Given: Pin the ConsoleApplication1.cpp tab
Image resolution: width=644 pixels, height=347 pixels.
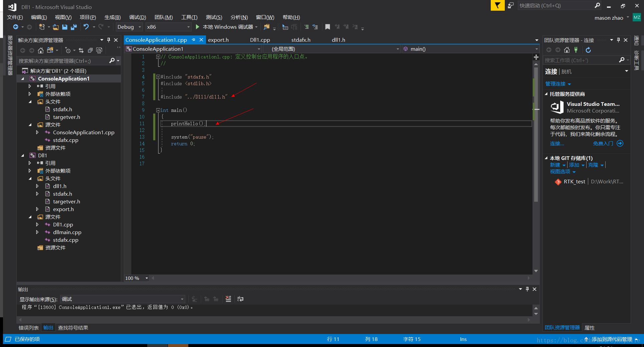Looking at the screenshot, I should tap(194, 40).
